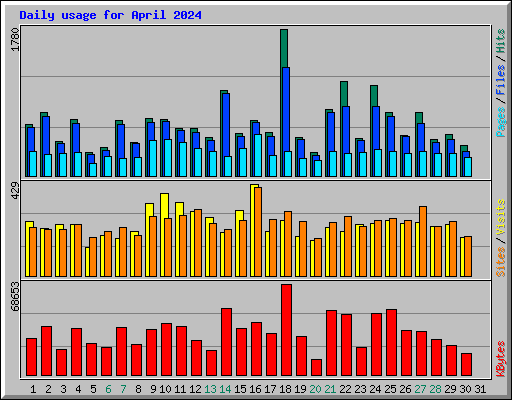Image resolution: width=512 pixels, height=400 pixels.
Task: Click the red KBytes bar for day 20
Action: (x=316, y=367)
